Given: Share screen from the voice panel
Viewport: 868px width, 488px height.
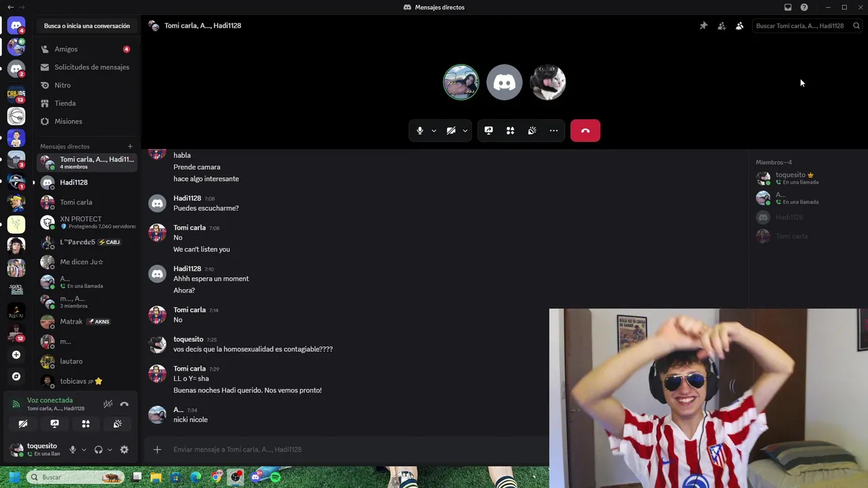Looking at the screenshot, I should tap(54, 424).
